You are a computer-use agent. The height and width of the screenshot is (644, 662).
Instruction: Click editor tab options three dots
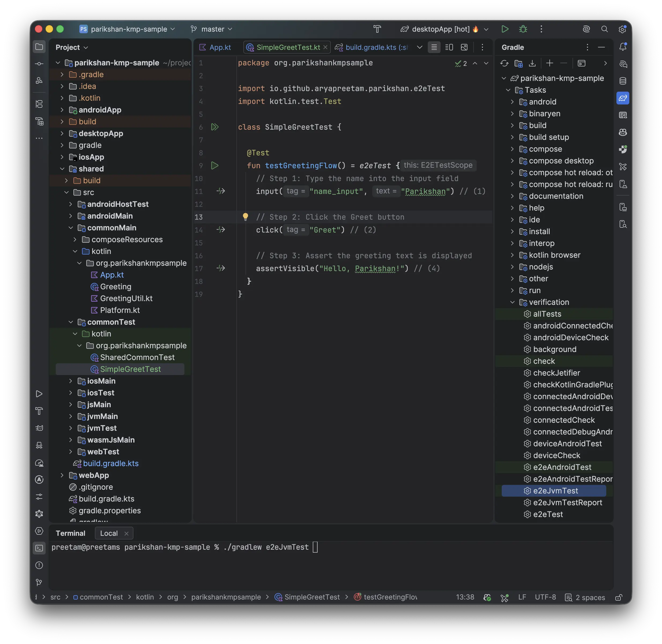click(x=482, y=47)
